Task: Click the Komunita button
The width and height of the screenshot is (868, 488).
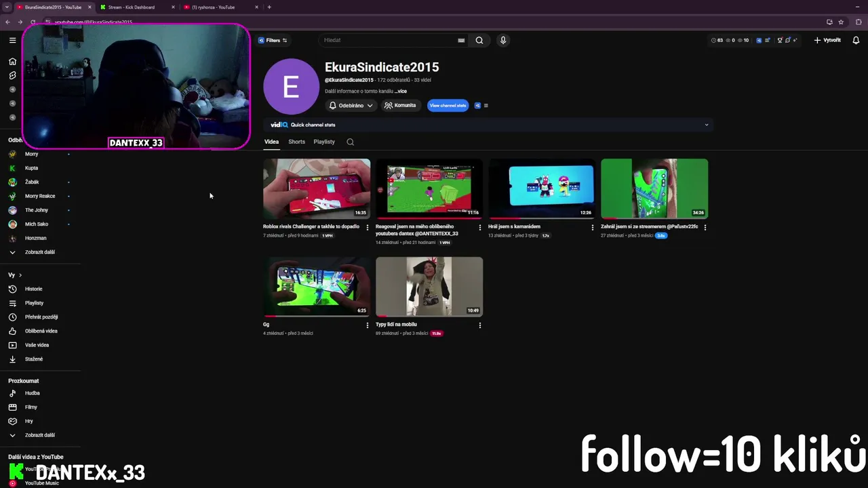Action: tap(400, 106)
